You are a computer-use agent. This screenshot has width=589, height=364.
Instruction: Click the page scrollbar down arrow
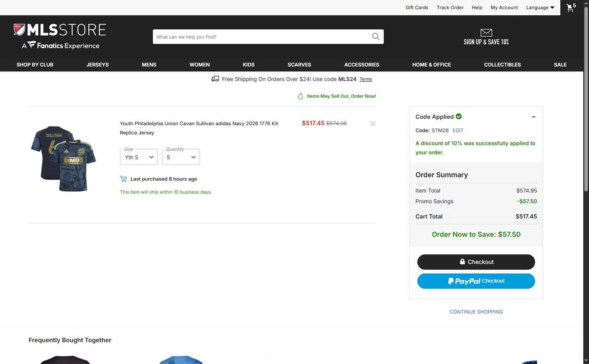click(586, 361)
